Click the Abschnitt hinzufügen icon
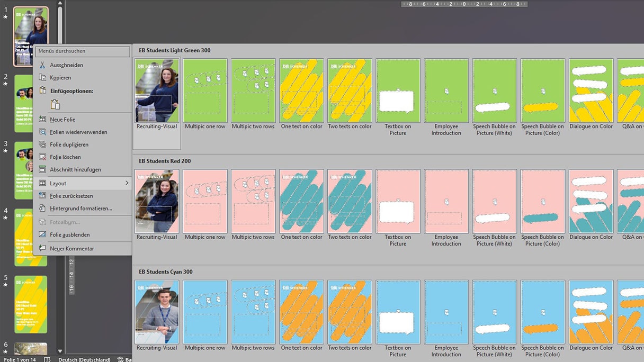 pos(42,170)
